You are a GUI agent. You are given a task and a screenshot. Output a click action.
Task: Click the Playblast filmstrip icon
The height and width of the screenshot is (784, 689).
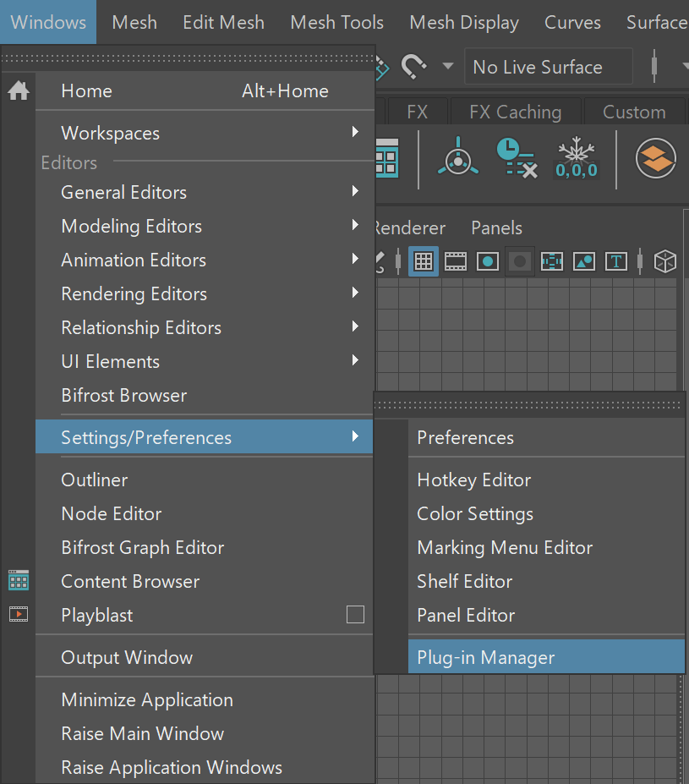[19, 613]
